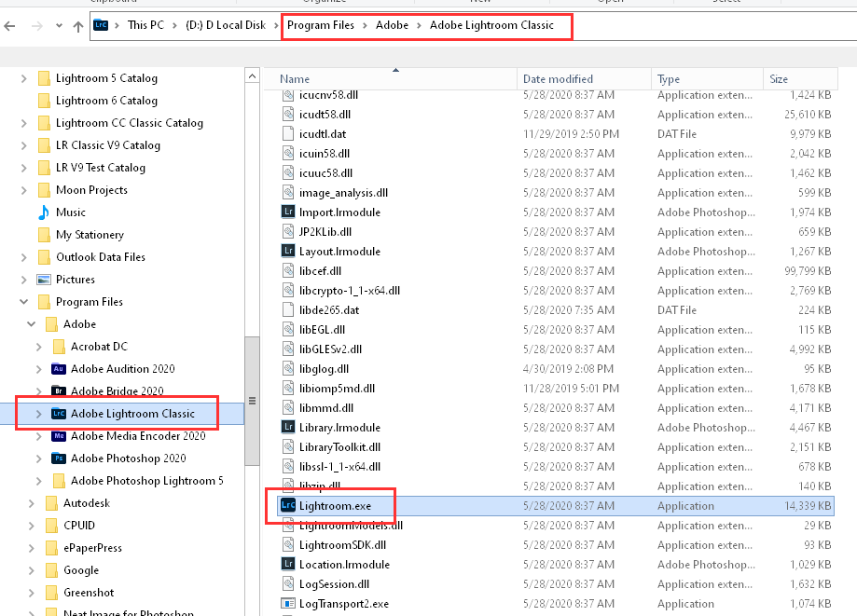
Task: Select LibraryToolkit.dll file name
Action: (x=339, y=447)
